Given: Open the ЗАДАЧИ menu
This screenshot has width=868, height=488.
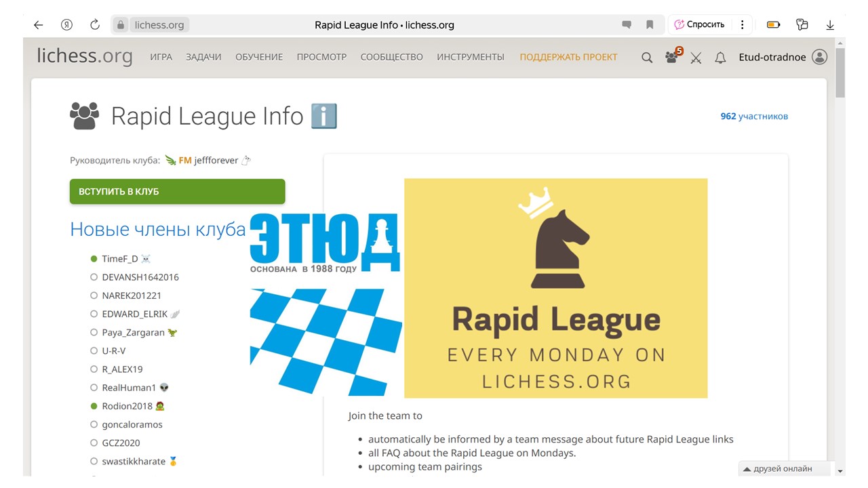Looking at the screenshot, I should pos(203,57).
